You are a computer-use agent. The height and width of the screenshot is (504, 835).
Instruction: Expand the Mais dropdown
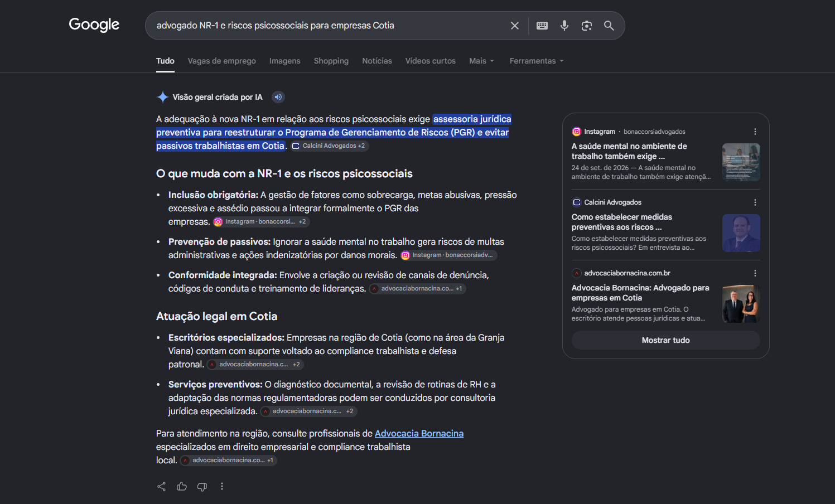pyautogui.click(x=482, y=61)
